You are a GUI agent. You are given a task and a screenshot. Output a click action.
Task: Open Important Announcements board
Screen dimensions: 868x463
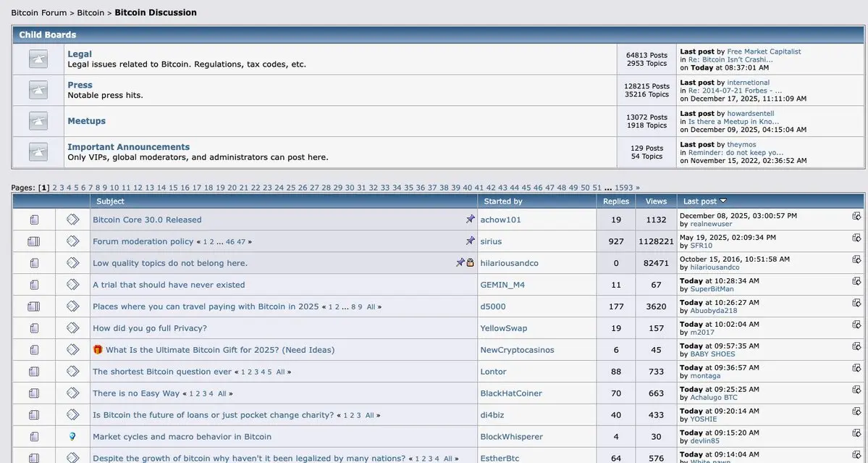[128, 147]
